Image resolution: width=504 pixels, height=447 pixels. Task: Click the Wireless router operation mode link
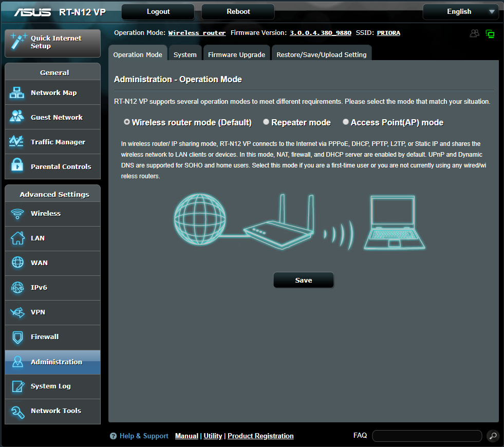coord(197,33)
